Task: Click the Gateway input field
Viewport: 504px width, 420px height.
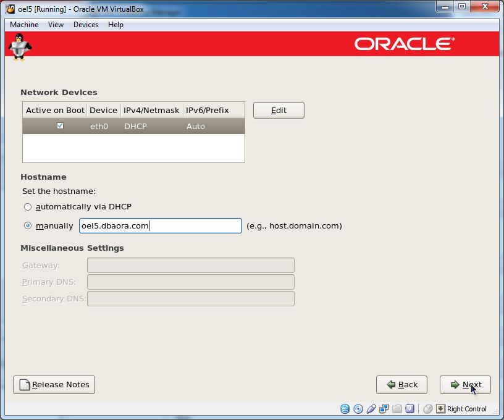Action: coord(191,266)
